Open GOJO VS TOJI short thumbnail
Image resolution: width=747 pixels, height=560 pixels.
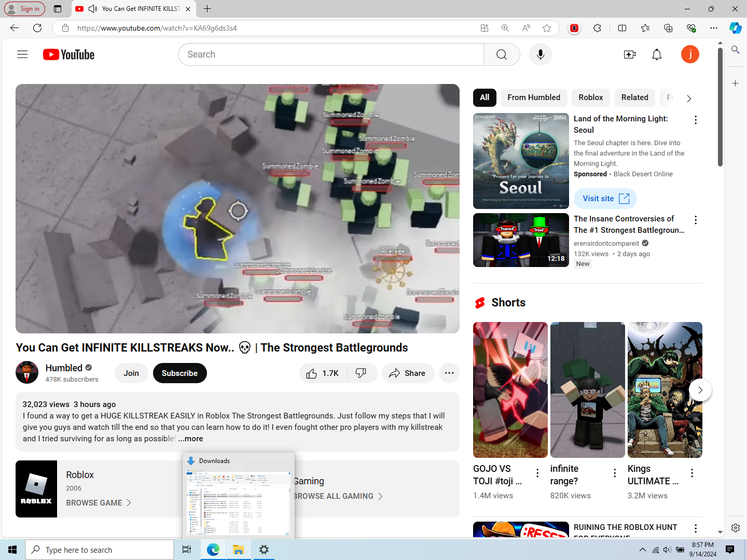pos(510,390)
